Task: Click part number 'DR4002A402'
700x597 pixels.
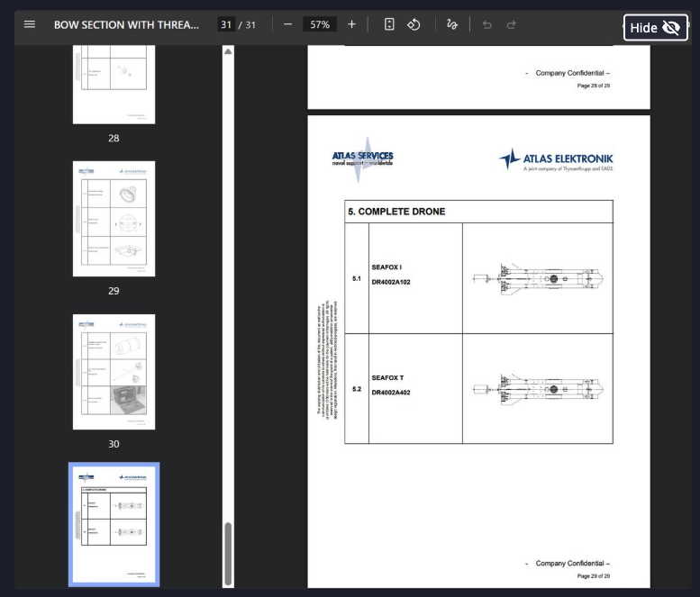Action: tap(391, 393)
